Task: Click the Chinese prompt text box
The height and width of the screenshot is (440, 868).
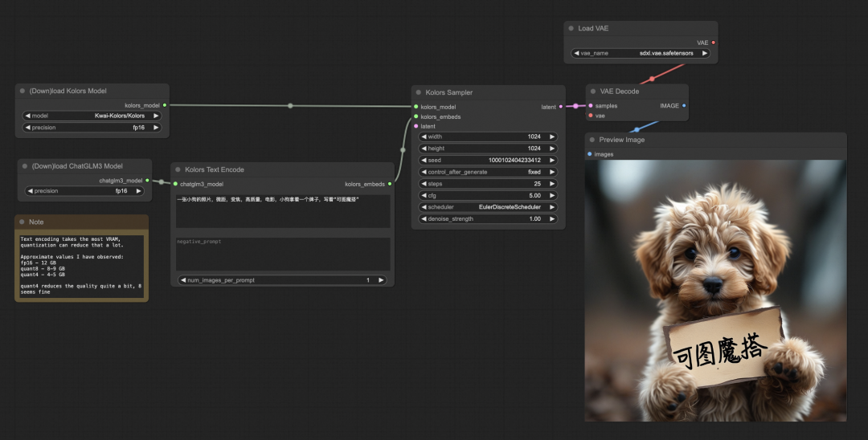Action: click(283, 211)
